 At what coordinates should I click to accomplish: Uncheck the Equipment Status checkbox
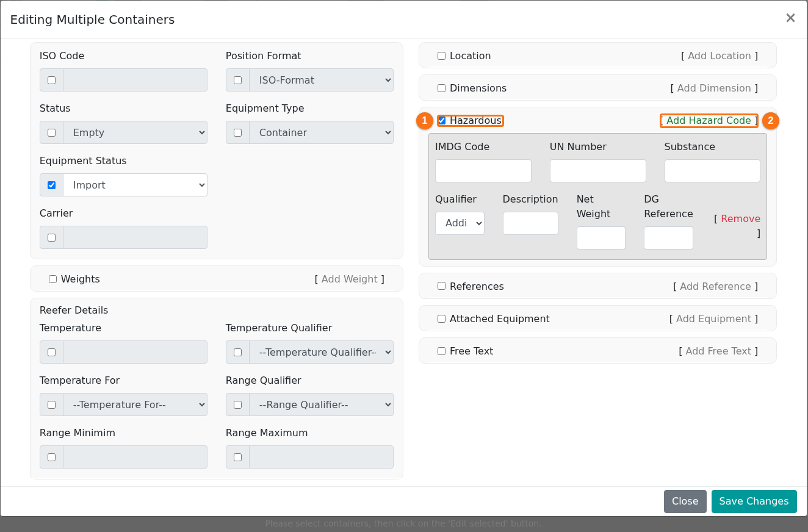pyautogui.click(x=51, y=185)
